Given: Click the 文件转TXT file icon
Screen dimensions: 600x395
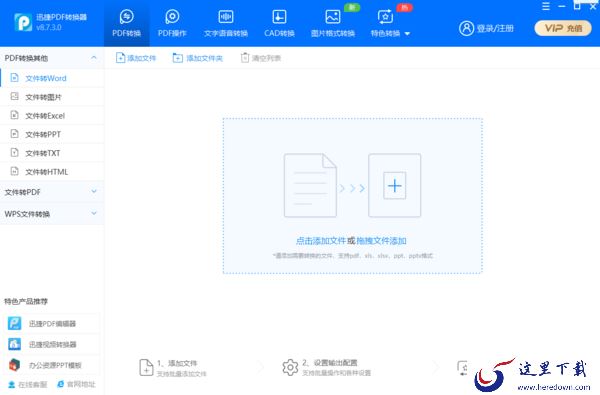Looking at the screenshot, I should [x=15, y=152].
